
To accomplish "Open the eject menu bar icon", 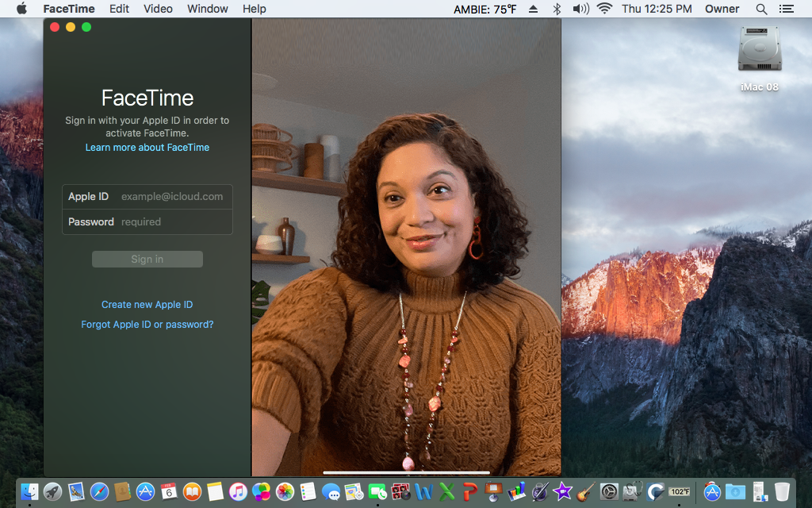I will click(533, 9).
